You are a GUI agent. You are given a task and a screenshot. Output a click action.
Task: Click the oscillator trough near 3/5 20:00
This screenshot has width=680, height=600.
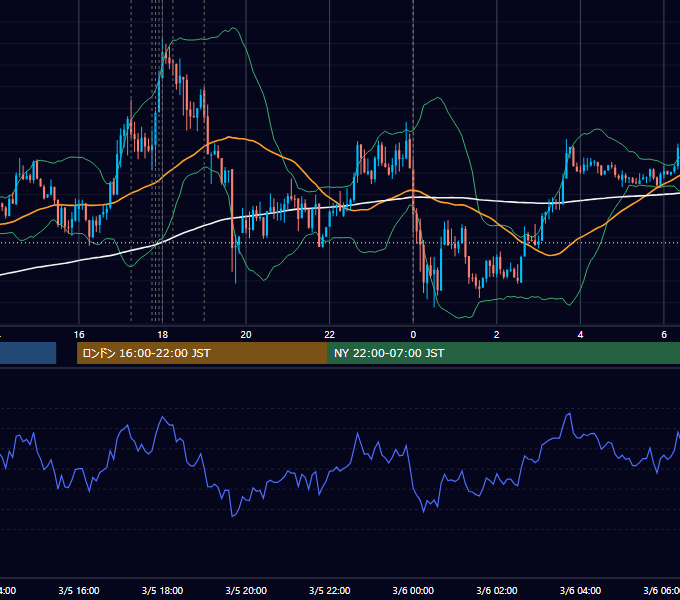point(233,515)
